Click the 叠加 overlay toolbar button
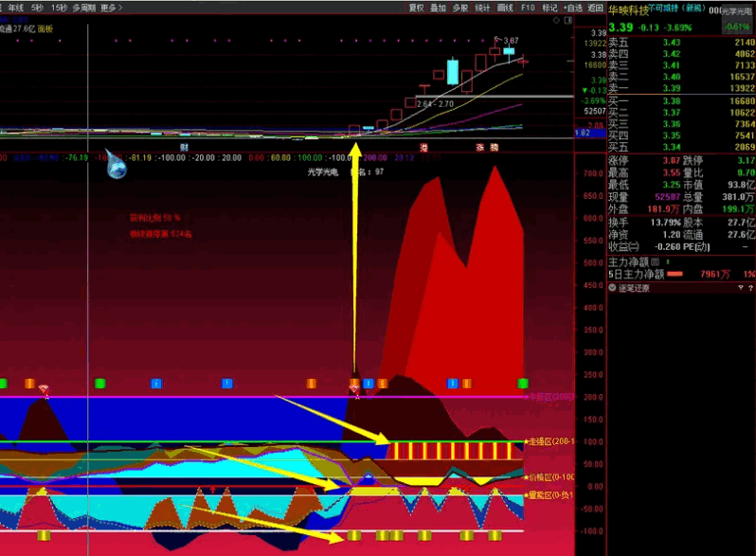This screenshot has height=556, width=756. click(x=438, y=8)
